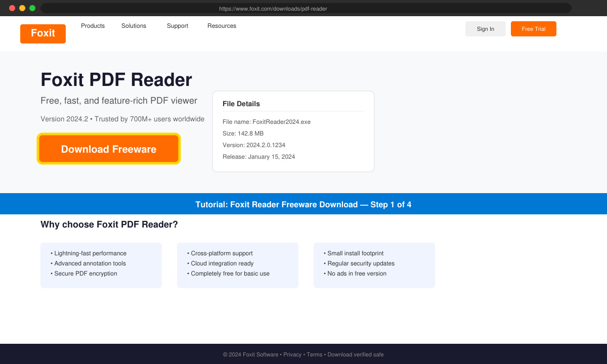
Task: Click Why choose Foxit PDF Reader heading
Action: click(109, 224)
